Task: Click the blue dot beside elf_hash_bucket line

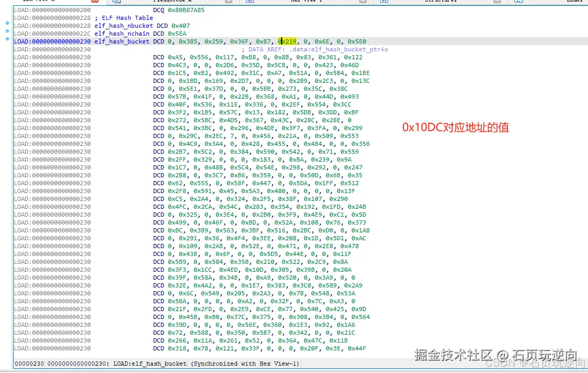Action: [7, 39]
